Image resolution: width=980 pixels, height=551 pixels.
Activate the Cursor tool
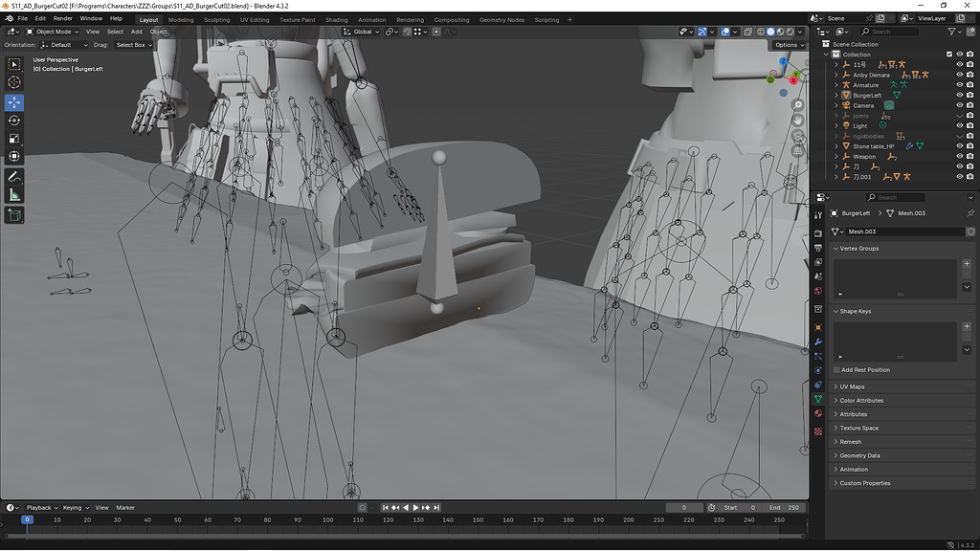[14, 82]
